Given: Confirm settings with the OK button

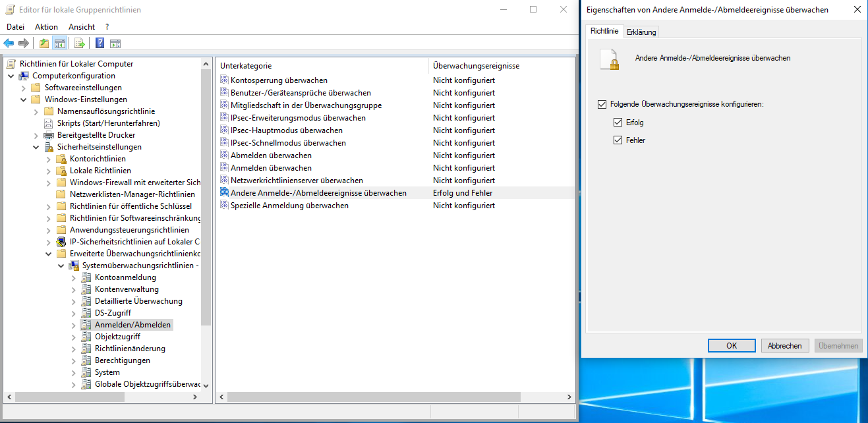Looking at the screenshot, I should click(732, 345).
